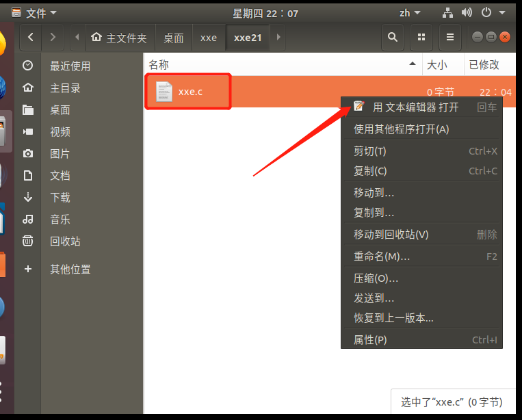The image size is (522, 420).
Task: Click the Downloads arrow icon in sidebar
Action: coord(27,197)
